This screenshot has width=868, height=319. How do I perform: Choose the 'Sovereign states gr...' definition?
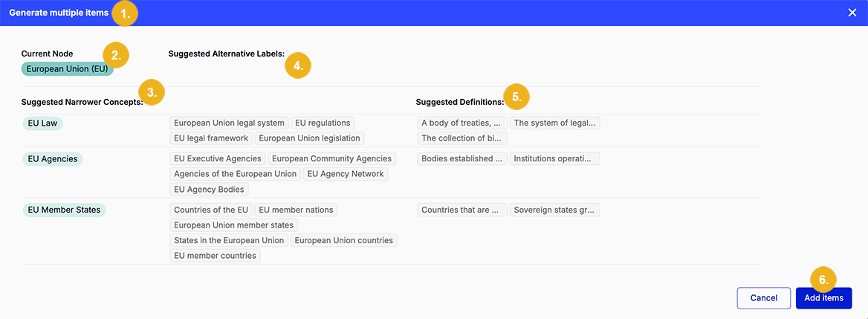coord(554,210)
